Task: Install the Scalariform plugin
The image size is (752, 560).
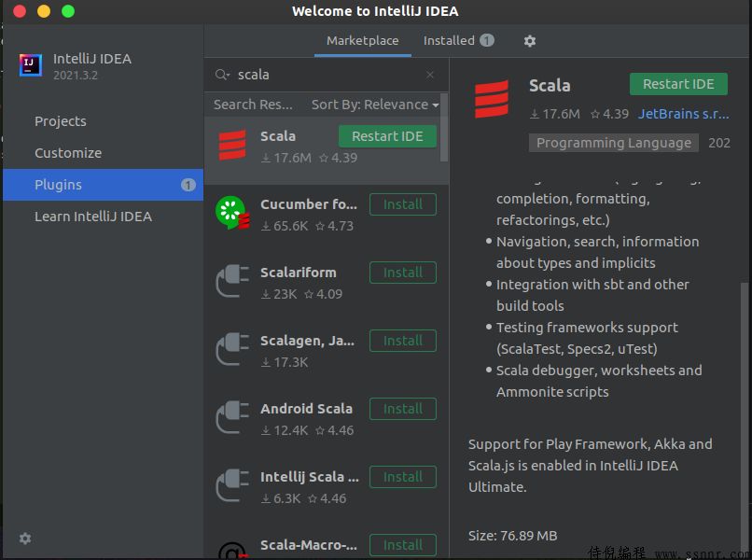Action: [403, 273]
